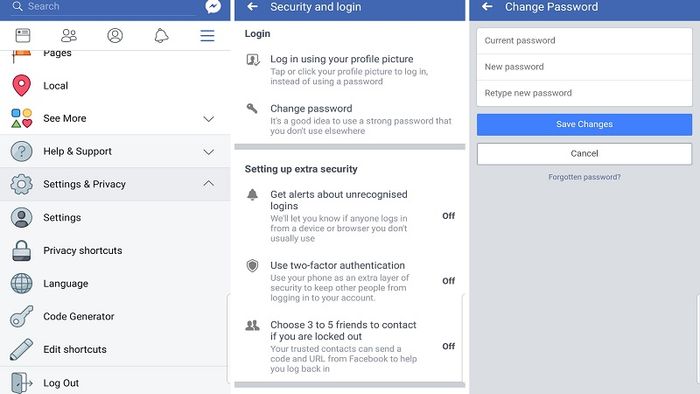Go back from Security and login

tap(253, 7)
